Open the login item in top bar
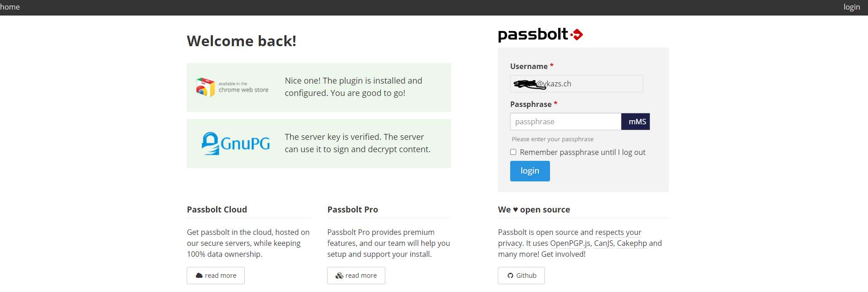868x292 pixels. [852, 7]
